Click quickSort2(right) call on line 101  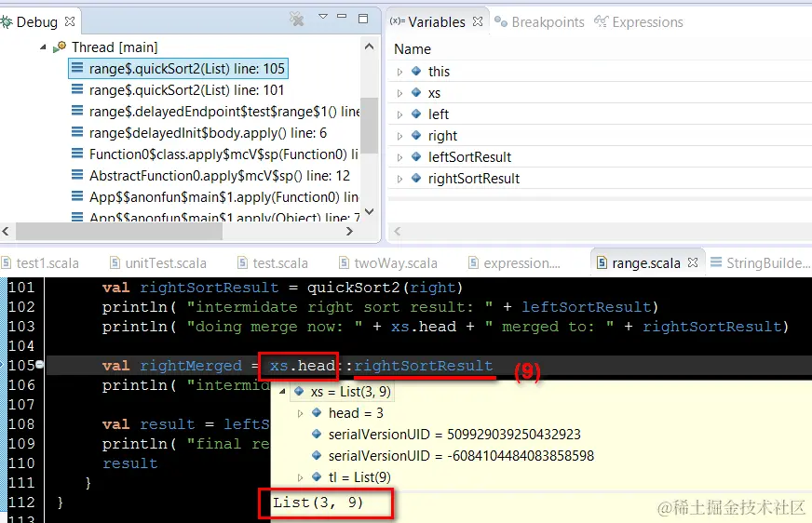coord(386,288)
